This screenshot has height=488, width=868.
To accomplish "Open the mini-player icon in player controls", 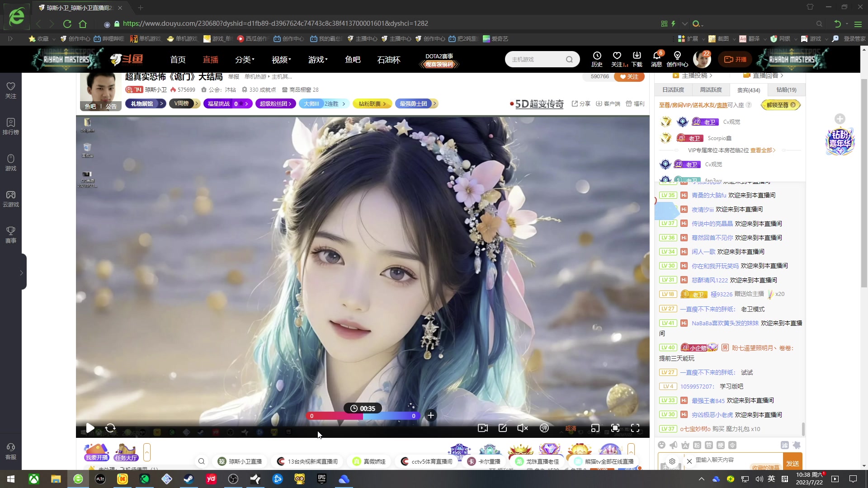I will click(x=596, y=428).
